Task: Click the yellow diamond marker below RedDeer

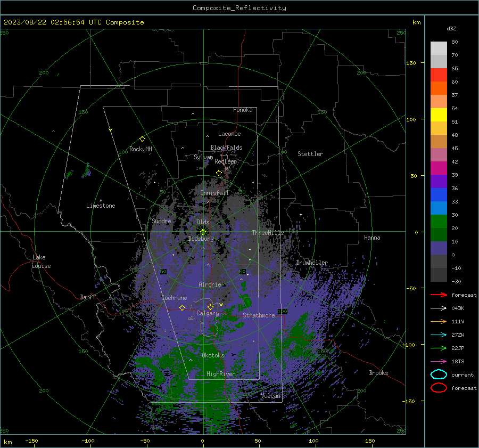Action: coord(219,173)
